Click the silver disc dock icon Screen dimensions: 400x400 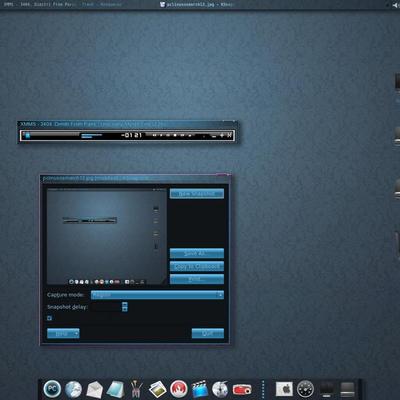pos(220,389)
